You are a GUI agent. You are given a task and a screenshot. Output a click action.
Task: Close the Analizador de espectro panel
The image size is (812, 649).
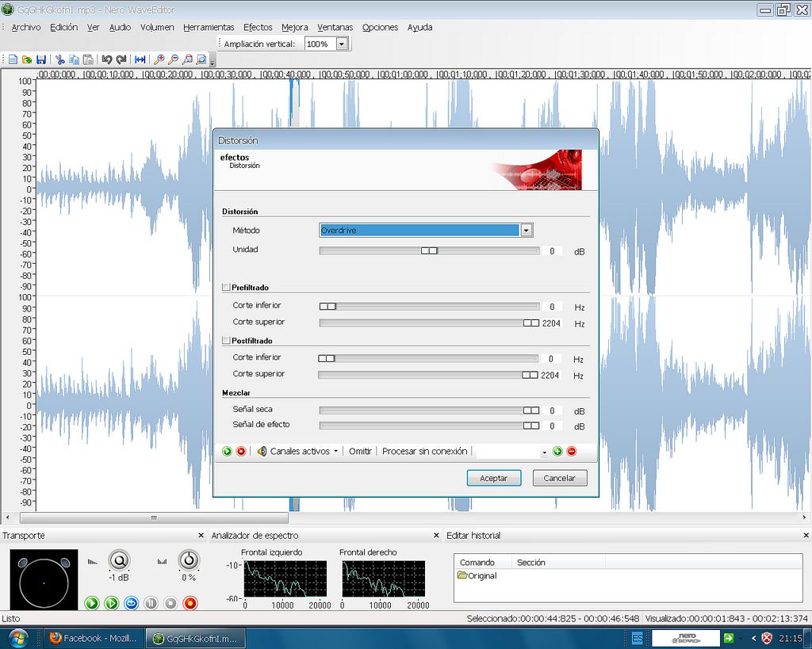coord(436,536)
